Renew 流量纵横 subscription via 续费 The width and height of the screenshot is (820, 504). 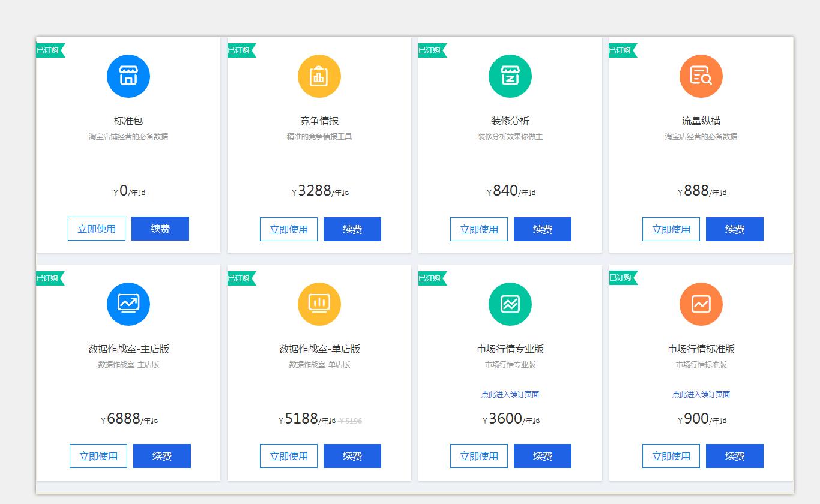[x=735, y=229]
